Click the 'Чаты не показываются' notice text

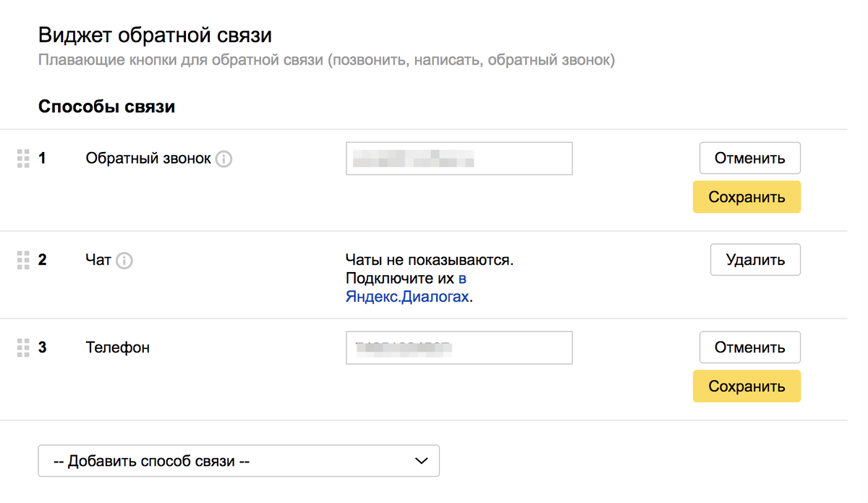(x=434, y=260)
